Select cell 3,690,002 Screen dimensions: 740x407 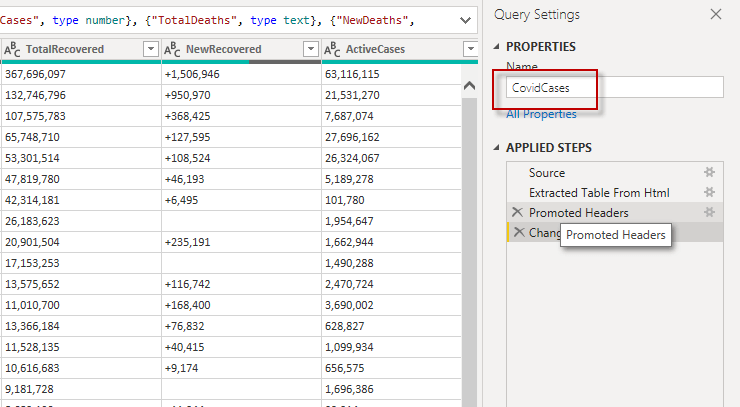pyautogui.click(x=391, y=305)
